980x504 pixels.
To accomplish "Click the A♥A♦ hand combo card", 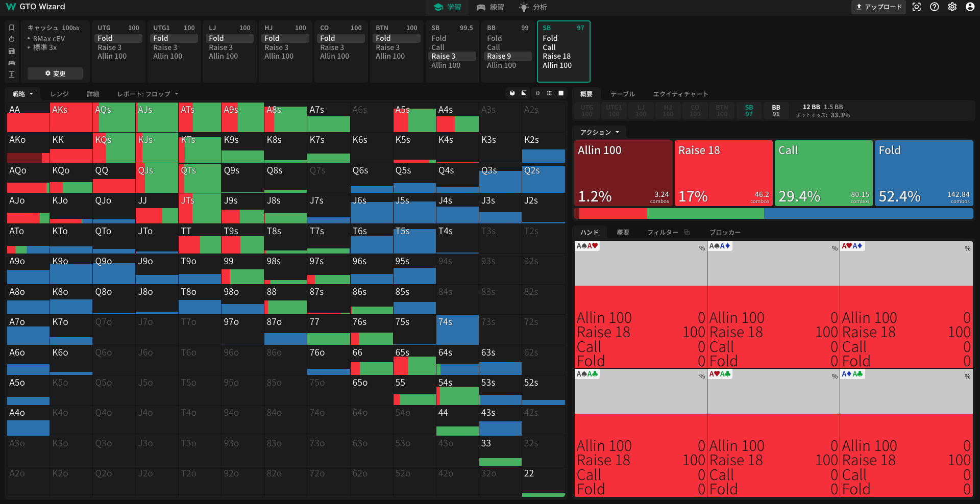I will (x=906, y=305).
